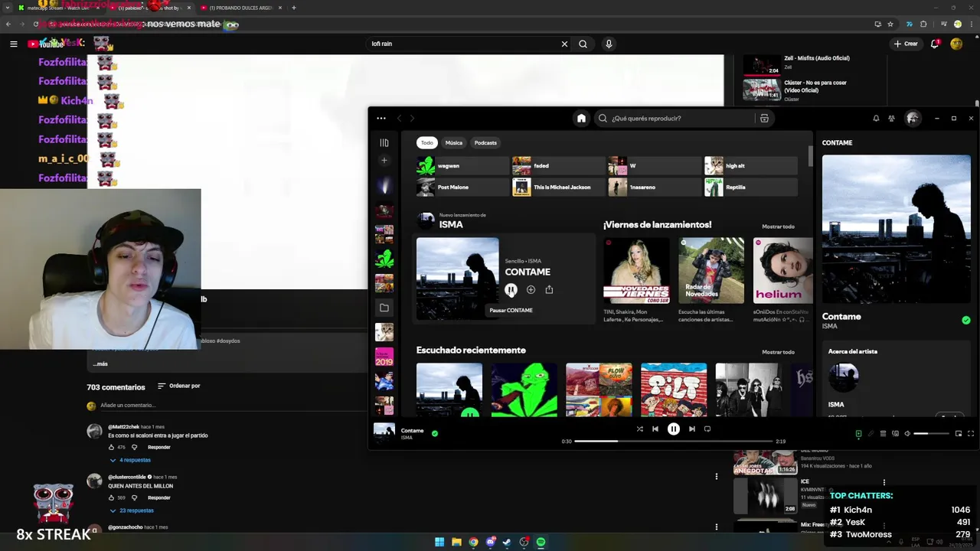This screenshot has height=551, width=980.
Task: Open the Reptilia shortcut tile
Action: click(751, 187)
